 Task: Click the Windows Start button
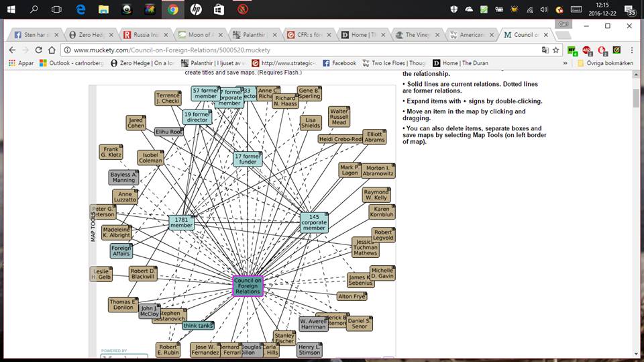[11, 9]
